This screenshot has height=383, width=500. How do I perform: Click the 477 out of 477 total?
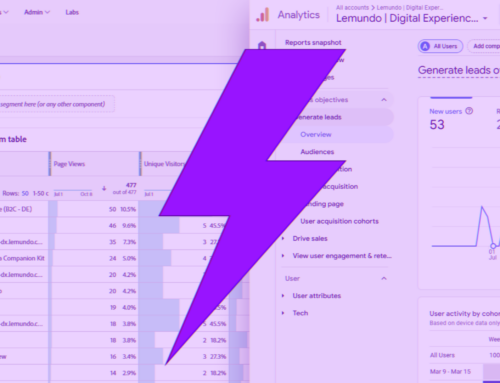pos(125,188)
